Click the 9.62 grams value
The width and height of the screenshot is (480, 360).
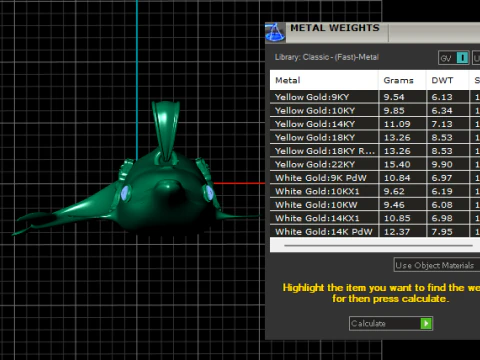(x=394, y=191)
